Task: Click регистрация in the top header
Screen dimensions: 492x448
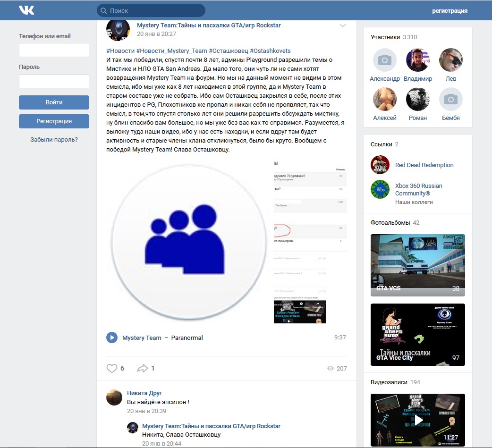Action: pos(450,11)
